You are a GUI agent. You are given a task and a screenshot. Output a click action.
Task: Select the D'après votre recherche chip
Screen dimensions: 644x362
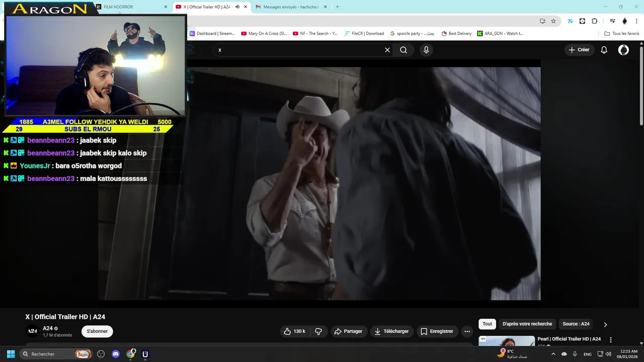click(527, 324)
